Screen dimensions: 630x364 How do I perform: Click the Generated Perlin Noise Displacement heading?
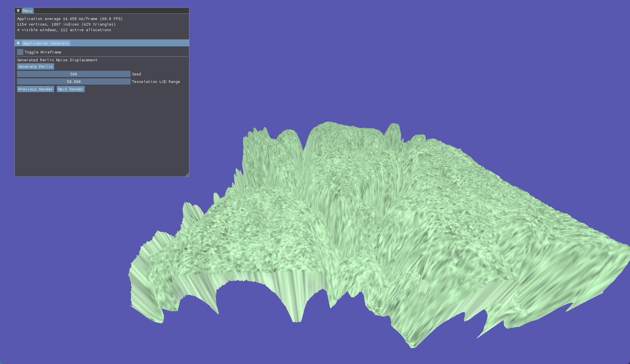coord(57,60)
